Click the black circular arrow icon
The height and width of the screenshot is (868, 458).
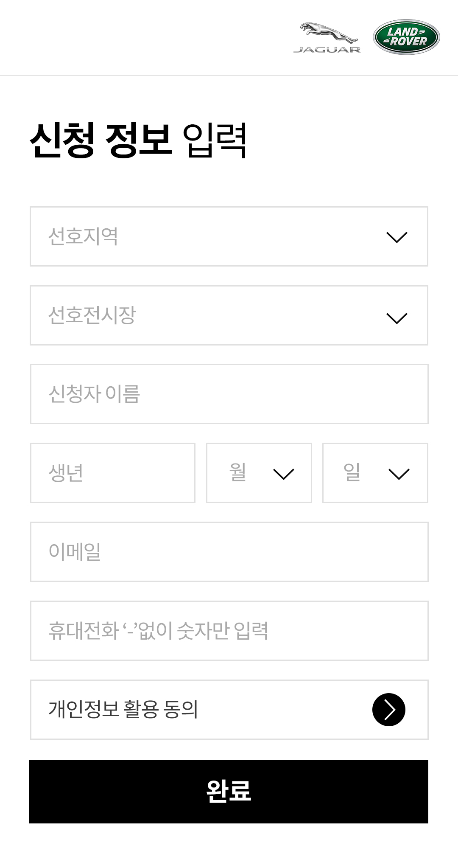[388, 710]
